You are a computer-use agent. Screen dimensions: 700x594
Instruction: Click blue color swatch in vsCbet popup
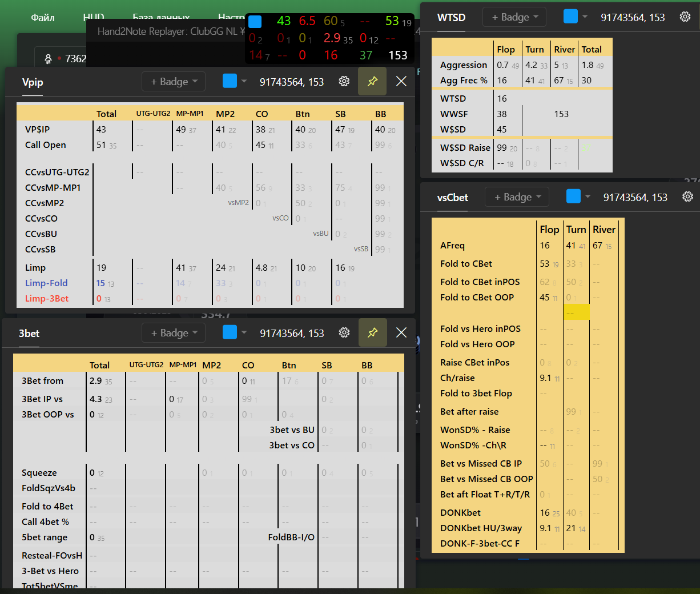573,196
